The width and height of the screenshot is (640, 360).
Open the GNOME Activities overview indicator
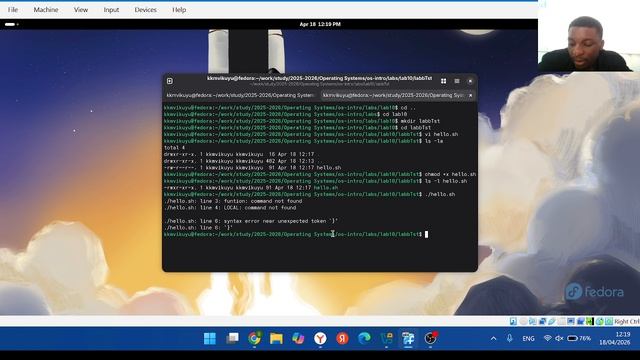click(x=11, y=24)
